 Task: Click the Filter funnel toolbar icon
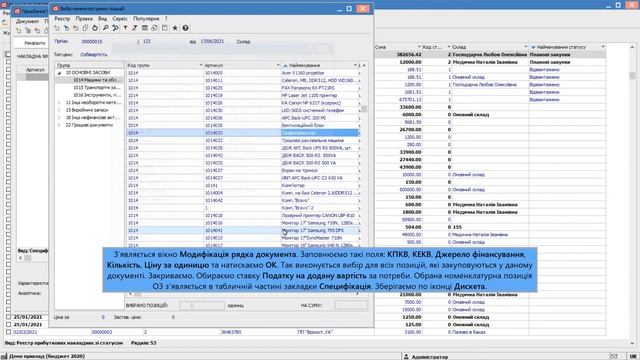(125, 28)
